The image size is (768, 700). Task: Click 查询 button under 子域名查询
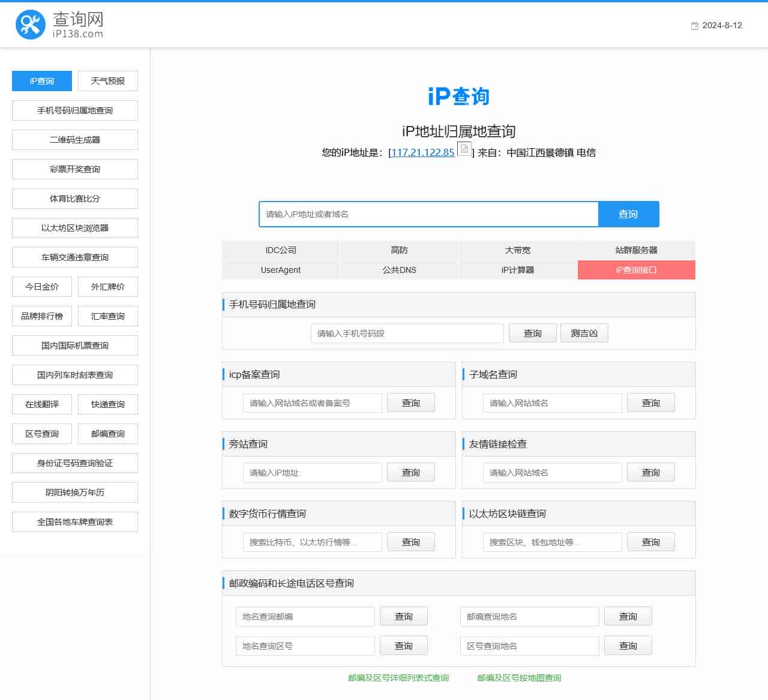click(651, 403)
